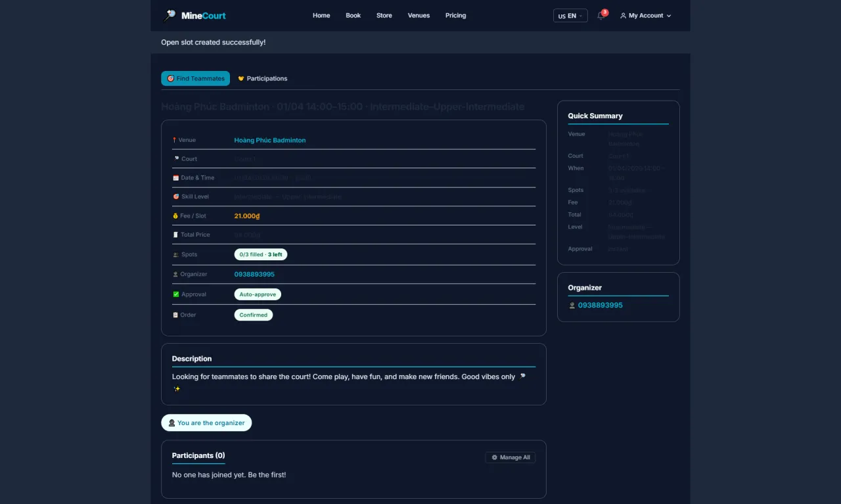Open the notifications bell
The height and width of the screenshot is (504, 841).
click(x=601, y=15)
